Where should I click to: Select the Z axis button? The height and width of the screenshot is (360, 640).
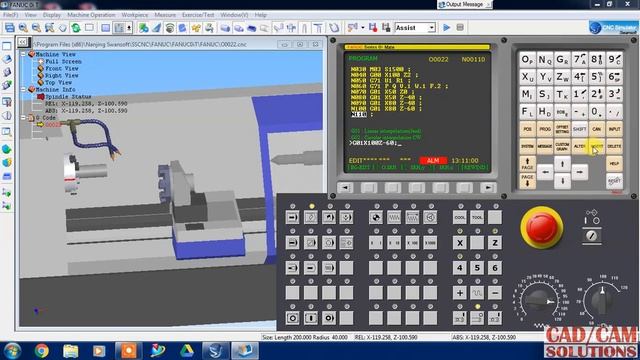point(495,243)
